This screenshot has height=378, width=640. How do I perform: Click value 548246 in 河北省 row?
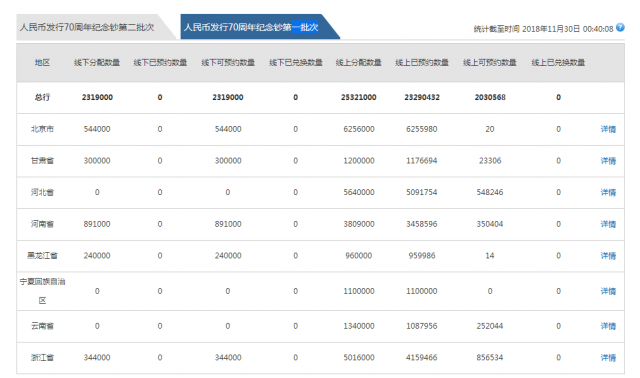[x=490, y=192]
